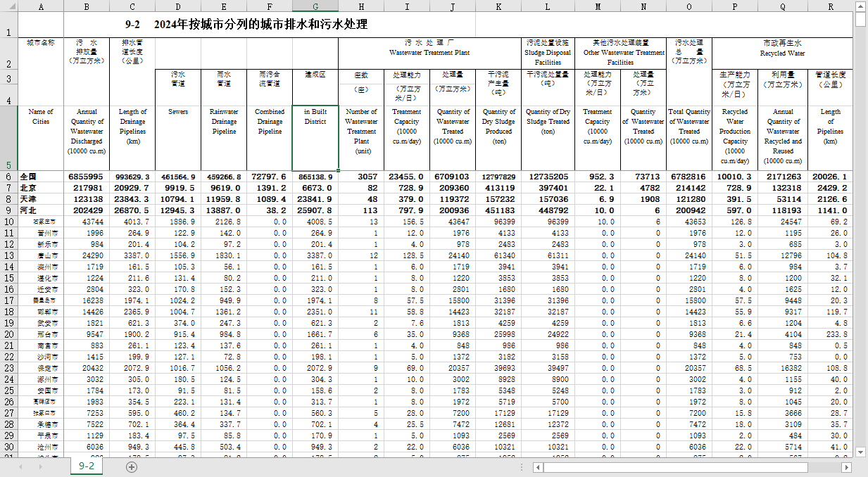This screenshot has width=868, height=477.
Task: Click the vertical scrollbar up arrow
Action: [x=861, y=6]
